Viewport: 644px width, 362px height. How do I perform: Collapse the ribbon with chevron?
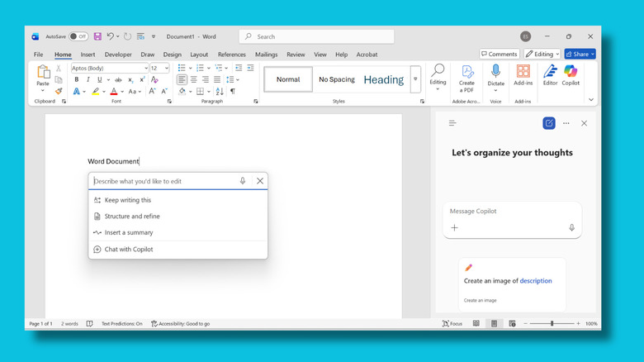tap(591, 99)
